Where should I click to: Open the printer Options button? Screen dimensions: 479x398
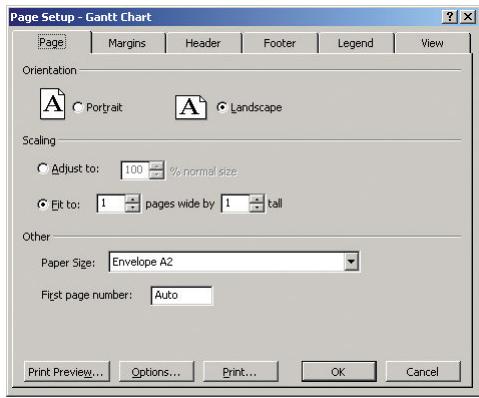[156, 372]
